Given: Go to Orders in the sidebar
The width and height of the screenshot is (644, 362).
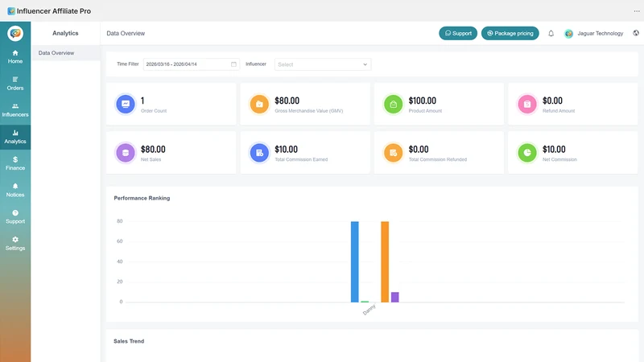Looking at the screenshot, I should point(15,84).
